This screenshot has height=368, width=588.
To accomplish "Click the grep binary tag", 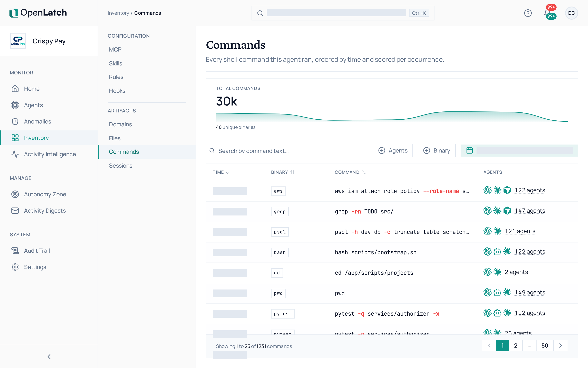I will point(280,212).
